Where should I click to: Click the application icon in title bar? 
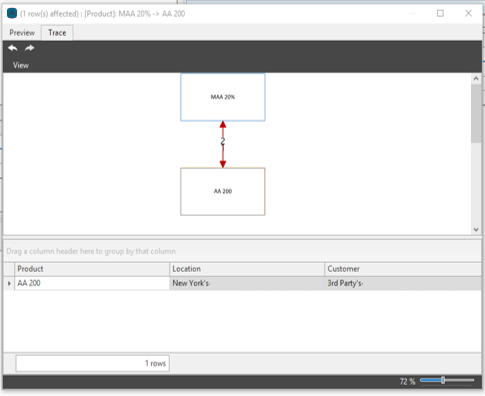click(x=12, y=13)
